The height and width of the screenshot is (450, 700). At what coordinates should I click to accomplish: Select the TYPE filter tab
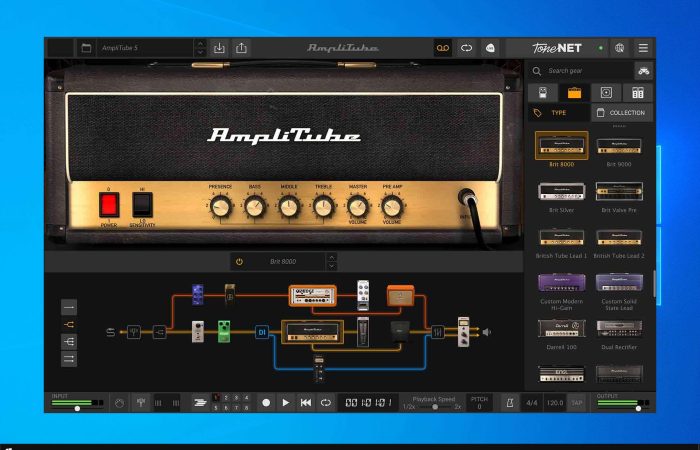pyautogui.click(x=559, y=112)
